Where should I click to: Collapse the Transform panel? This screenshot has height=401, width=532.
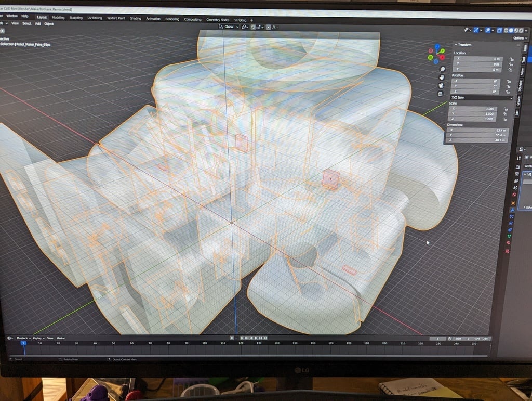[x=456, y=45]
